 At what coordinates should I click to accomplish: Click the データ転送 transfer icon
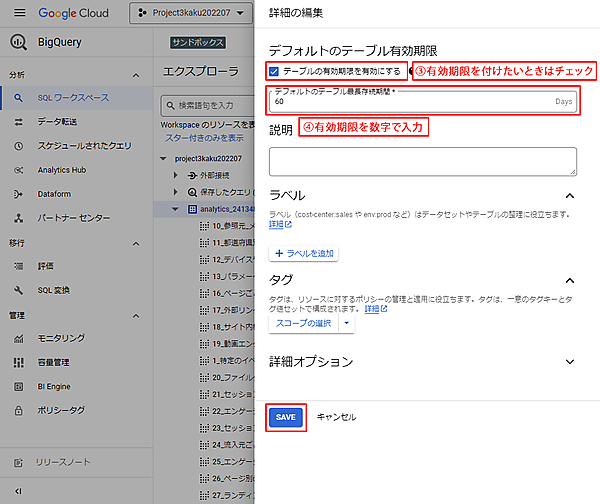18,122
